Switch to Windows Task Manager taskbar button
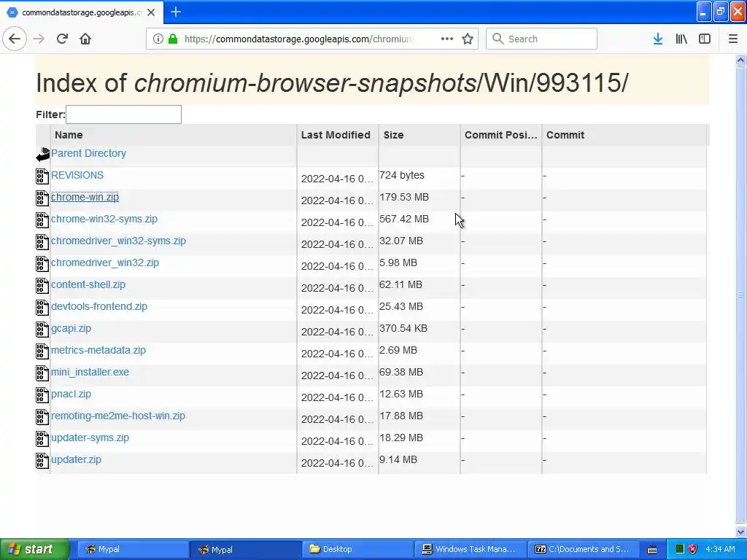747x560 pixels. (x=471, y=549)
